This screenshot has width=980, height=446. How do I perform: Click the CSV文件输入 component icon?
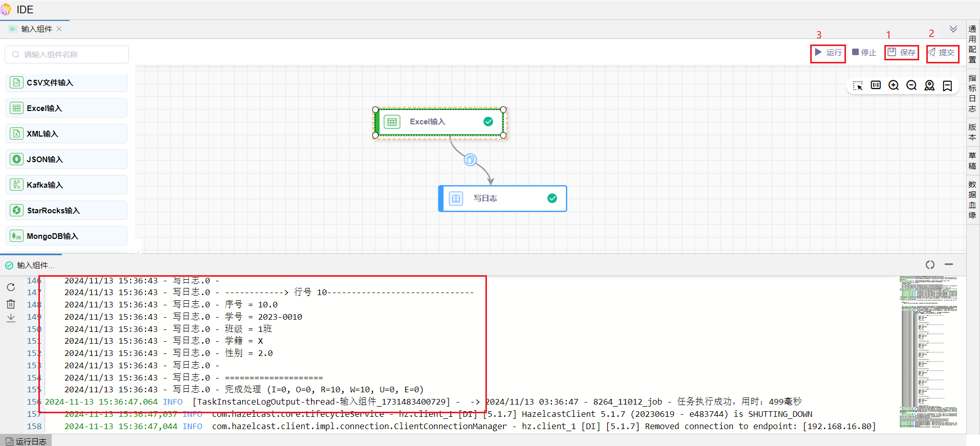[17, 82]
